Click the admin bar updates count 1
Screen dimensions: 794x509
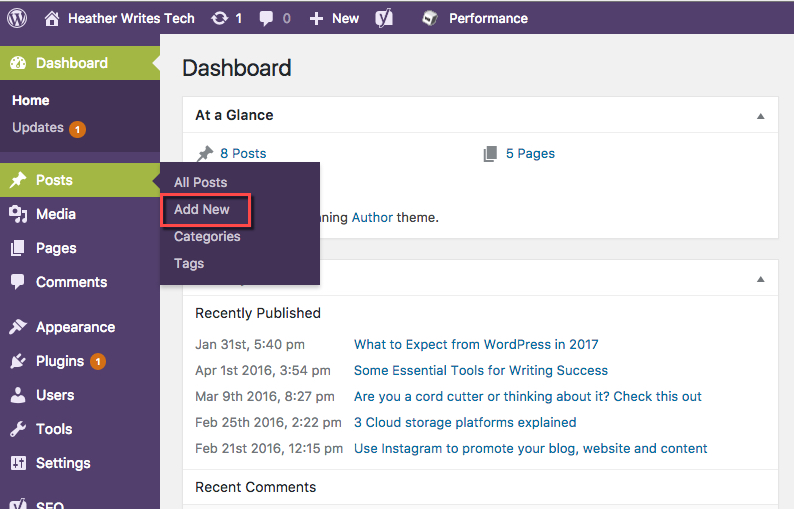coord(239,19)
